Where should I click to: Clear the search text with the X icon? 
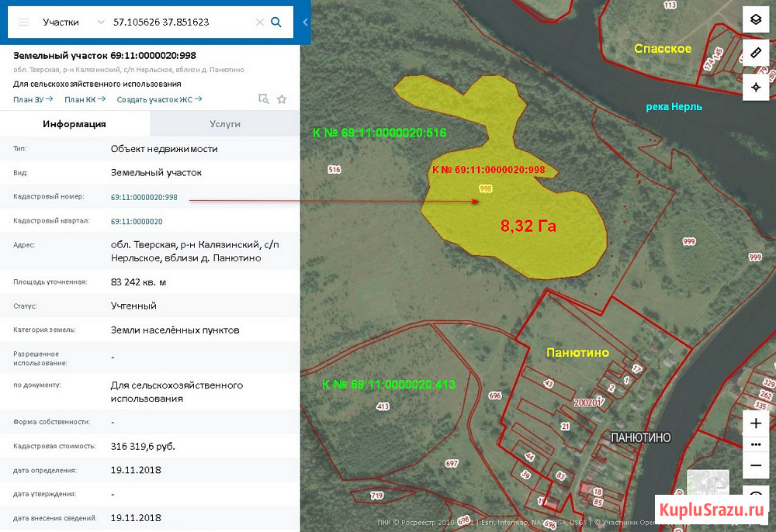pyautogui.click(x=260, y=22)
